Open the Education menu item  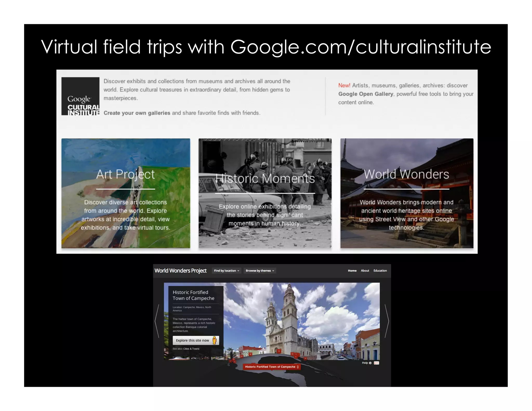[x=380, y=271]
